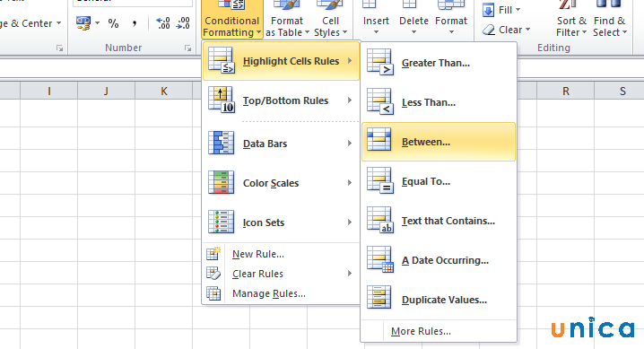
Task: Click the Color Scales icon
Action: pyautogui.click(x=221, y=182)
